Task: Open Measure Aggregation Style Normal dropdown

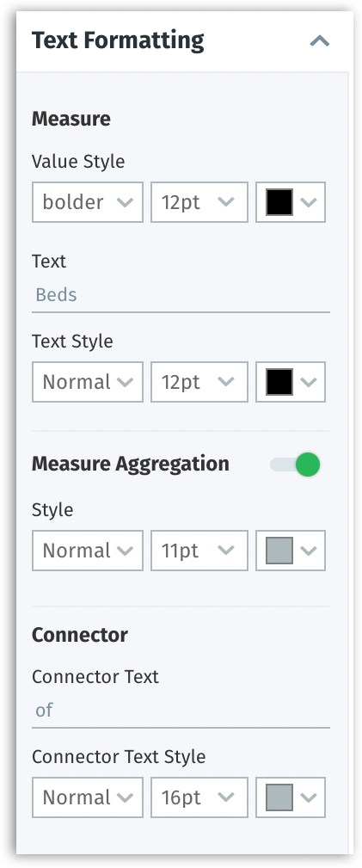Action: (88, 551)
